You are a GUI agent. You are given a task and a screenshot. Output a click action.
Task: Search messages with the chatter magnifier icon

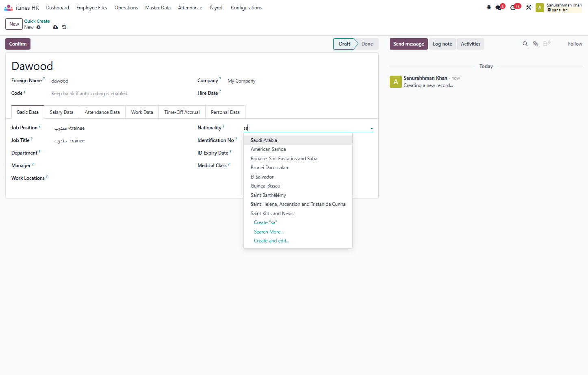pyautogui.click(x=525, y=44)
